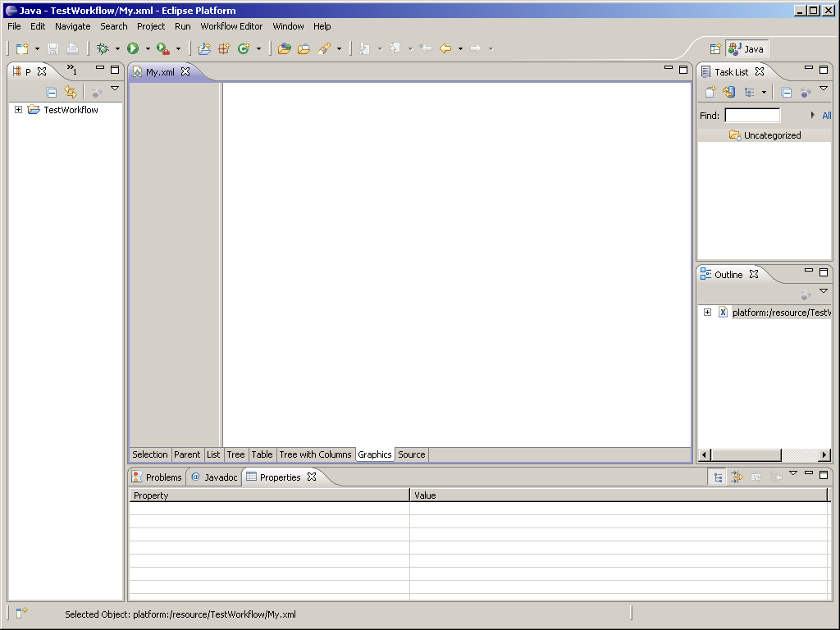The image size is (840, 630).
Task: Click the Outline horizontal scrollbar thumb
Action: tap(746, 455)
